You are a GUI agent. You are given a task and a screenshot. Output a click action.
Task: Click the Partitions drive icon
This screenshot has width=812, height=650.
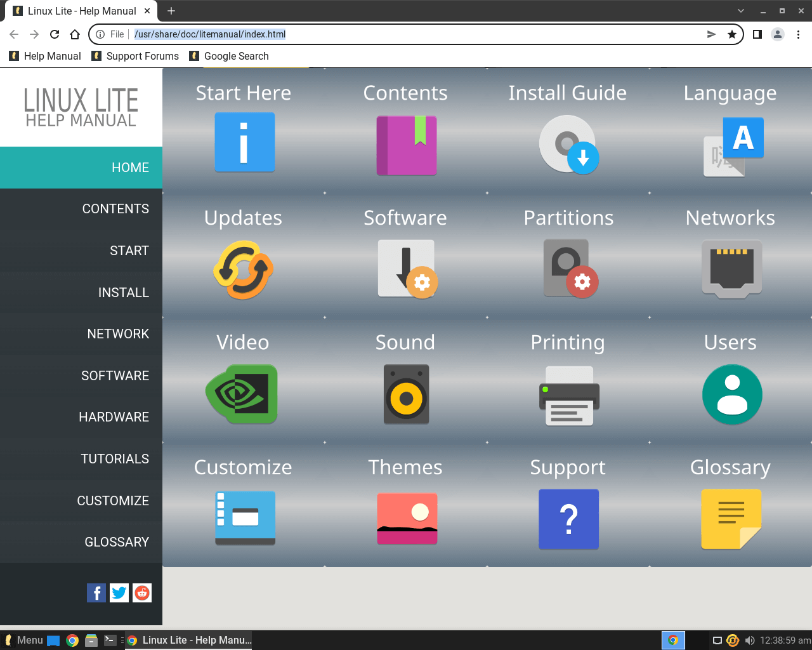[568, 268]
